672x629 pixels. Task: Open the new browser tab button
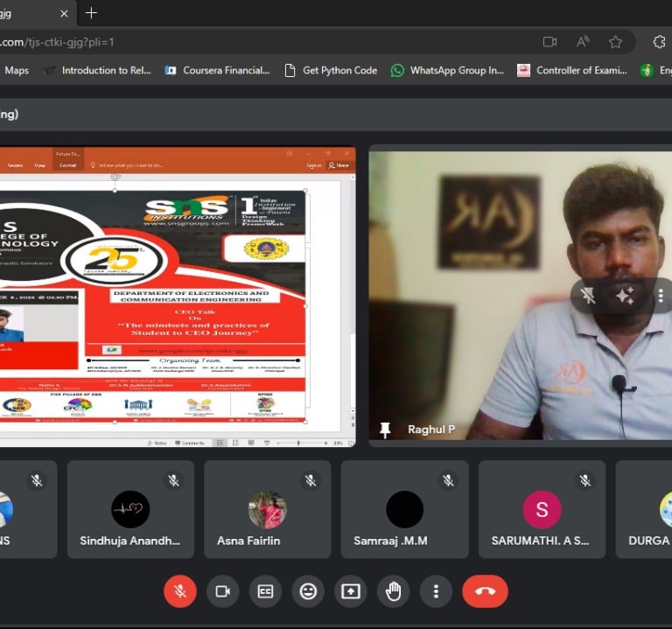(x=91, y=13)
